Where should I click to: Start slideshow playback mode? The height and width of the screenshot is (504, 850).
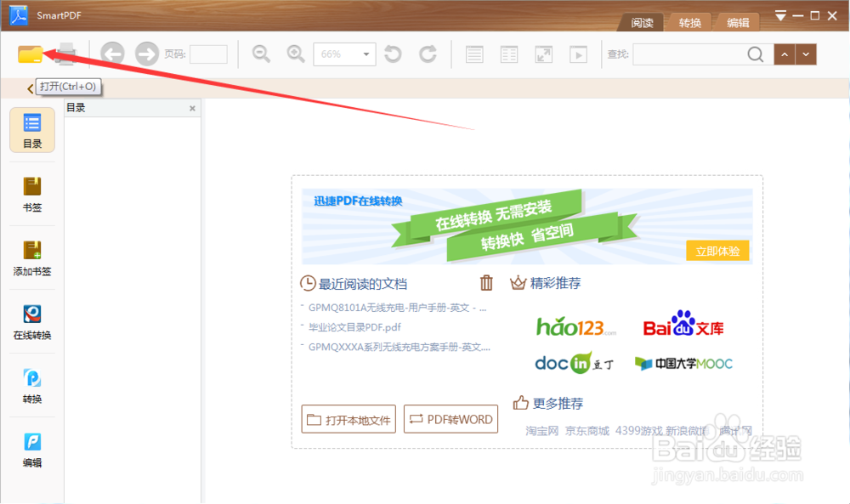click(x=578, y=54)
